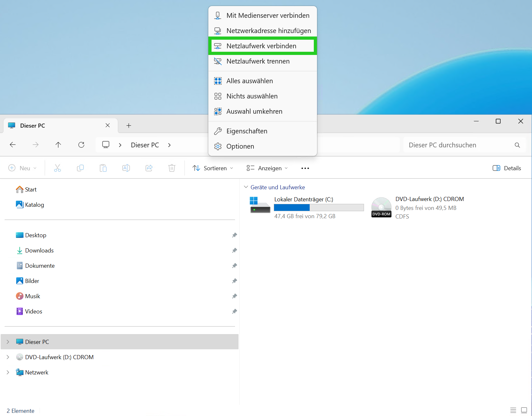The width and height of the screenshot is (532, 416).
Task: Open the Sortieren dropdown
Action: [213, 168]
